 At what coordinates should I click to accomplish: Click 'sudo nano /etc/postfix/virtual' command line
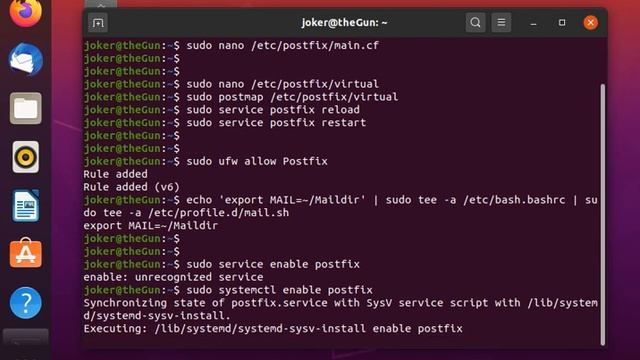click(282, 84)
